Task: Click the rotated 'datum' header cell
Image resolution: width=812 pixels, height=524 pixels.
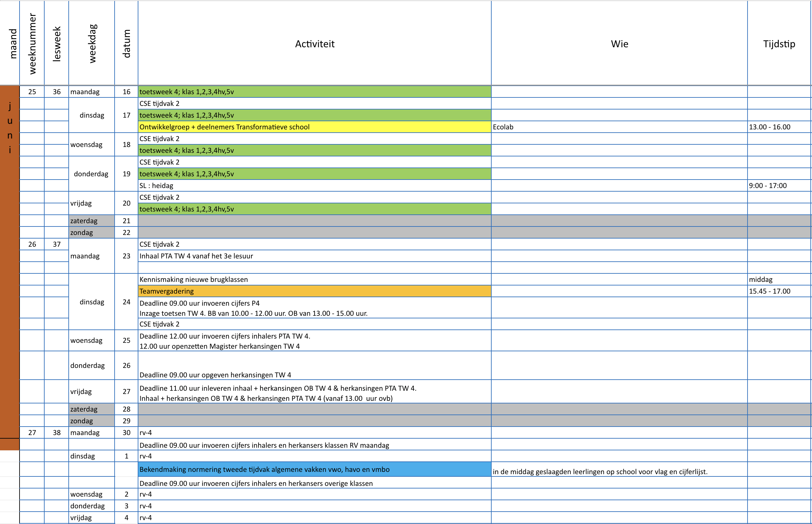Action: pyautogui.click(x=126, y=44)
